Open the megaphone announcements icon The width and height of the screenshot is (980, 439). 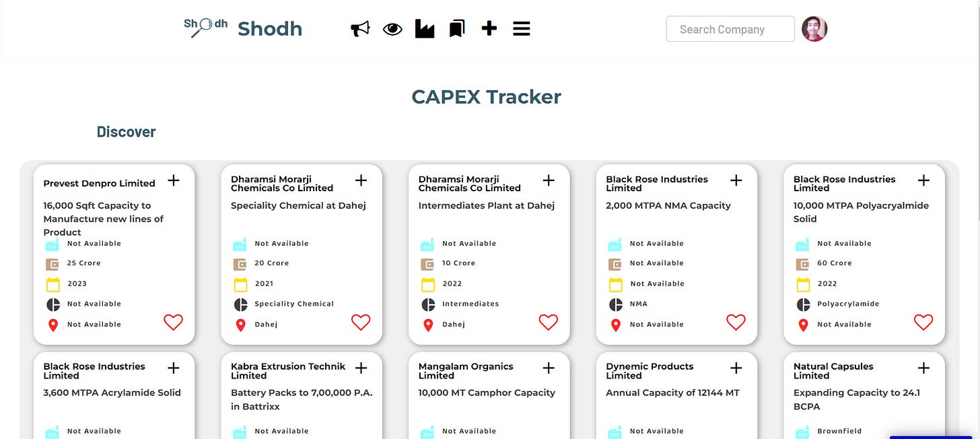(x=360, y=29)
